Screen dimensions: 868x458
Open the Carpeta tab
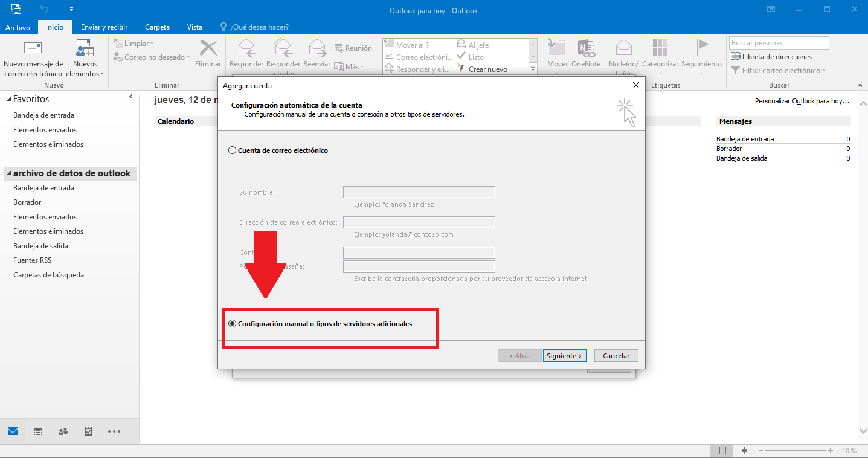[x=157, y=27]
